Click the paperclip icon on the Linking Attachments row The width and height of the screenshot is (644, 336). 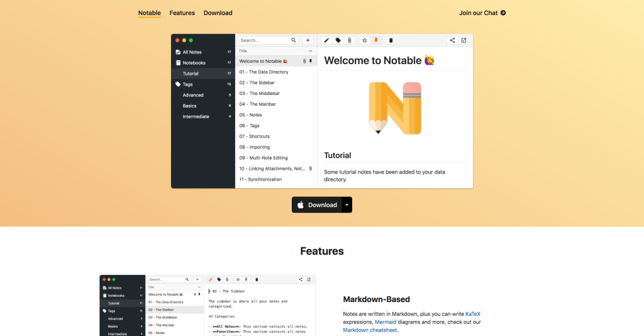[311, 169]
